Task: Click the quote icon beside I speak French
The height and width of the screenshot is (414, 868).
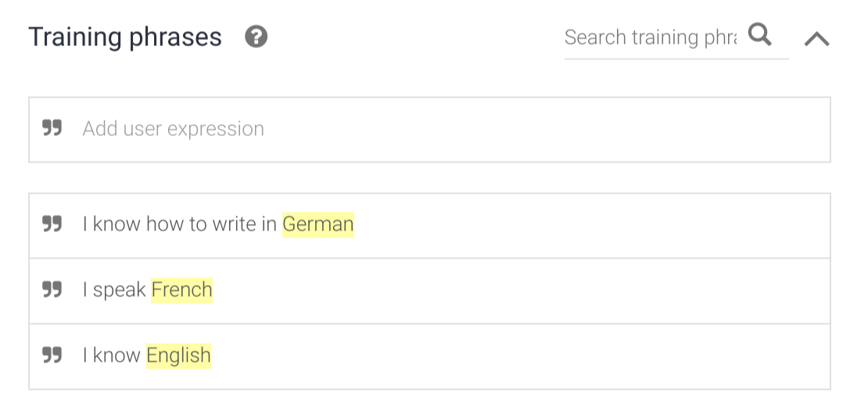Action: [52, 290]
